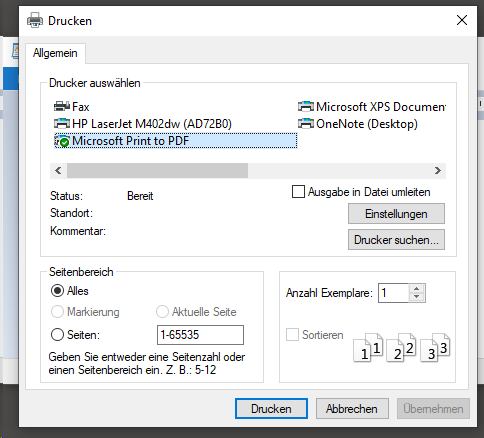Viewport: 484px width, 438px height.
Task: Click the printer icon in the title bar
Action: 35,20
